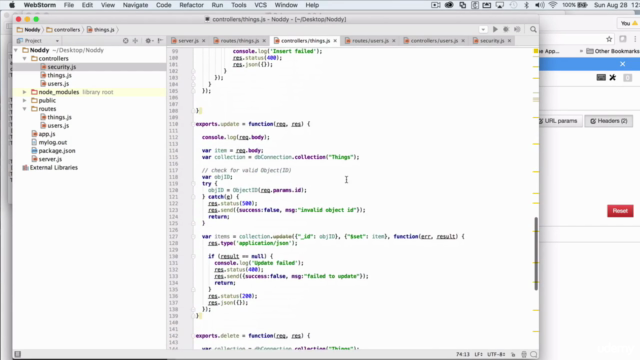Screen dimensions: 640x360
Task: Close the security.js editor tab
Action: 509,41
